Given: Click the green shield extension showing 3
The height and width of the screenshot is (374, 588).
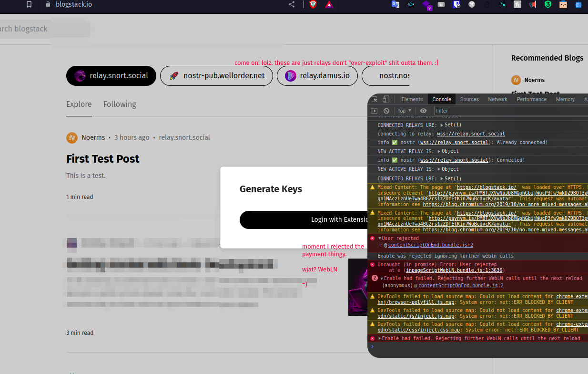Looking at the screenshot, I should point(548,4).
